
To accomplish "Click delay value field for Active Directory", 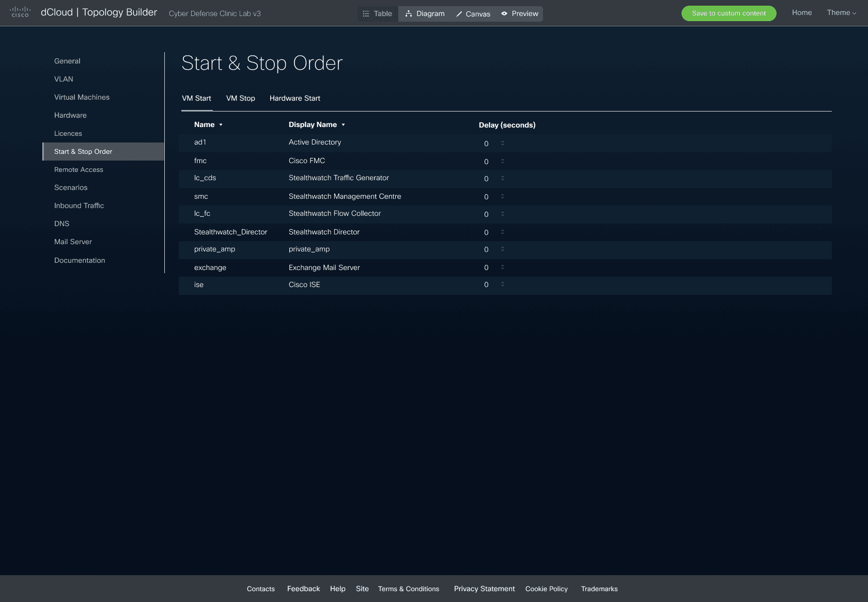I will pos(487,144).
